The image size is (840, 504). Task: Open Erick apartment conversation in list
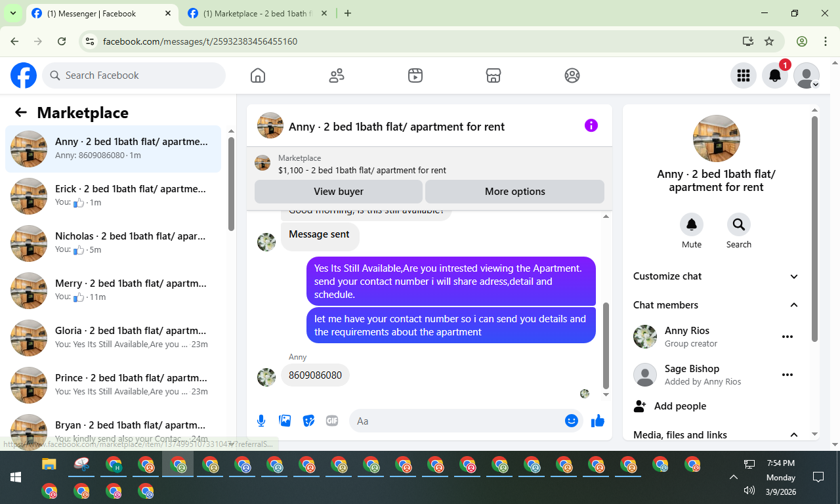[x=114, y=196]
